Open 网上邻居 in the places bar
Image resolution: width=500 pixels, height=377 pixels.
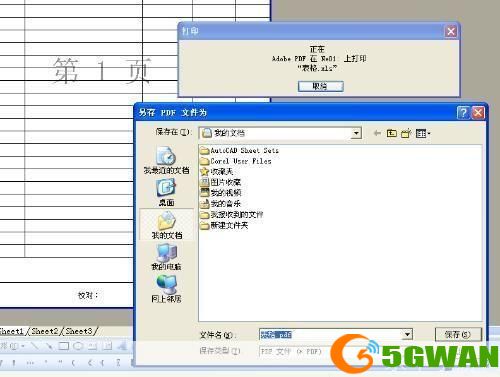pos(166,288)
